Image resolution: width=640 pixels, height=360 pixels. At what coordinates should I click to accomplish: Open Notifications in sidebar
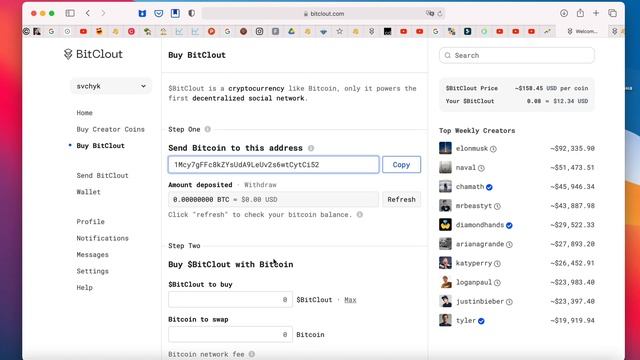(x=102, y=238)
